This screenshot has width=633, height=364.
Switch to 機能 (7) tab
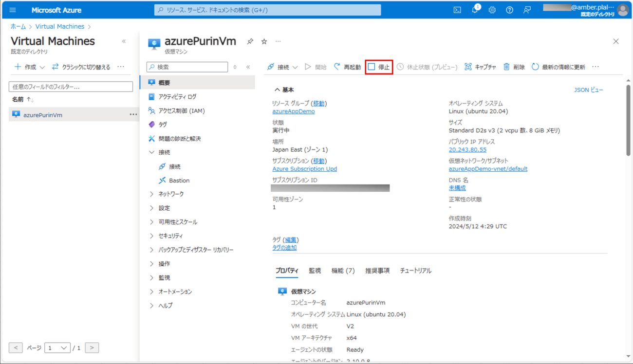343,271
